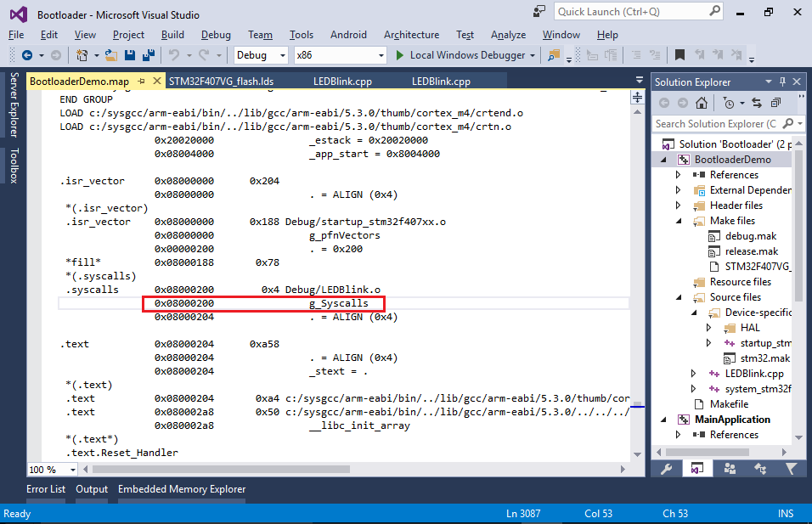Click the Navigate Backward toolbar arrow
This screenshot has width=812, height=524.
point(27,55)
